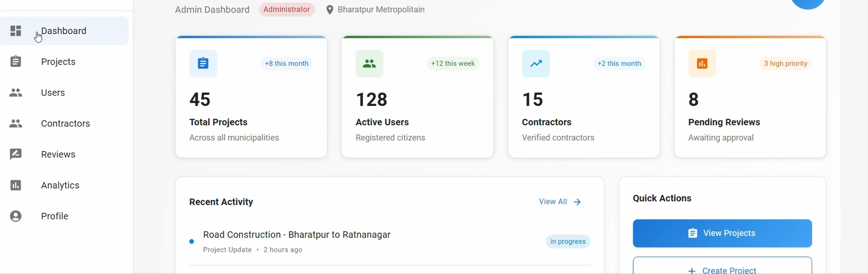Click the in progress status badge
868x274 pixels.
[568, 242]
